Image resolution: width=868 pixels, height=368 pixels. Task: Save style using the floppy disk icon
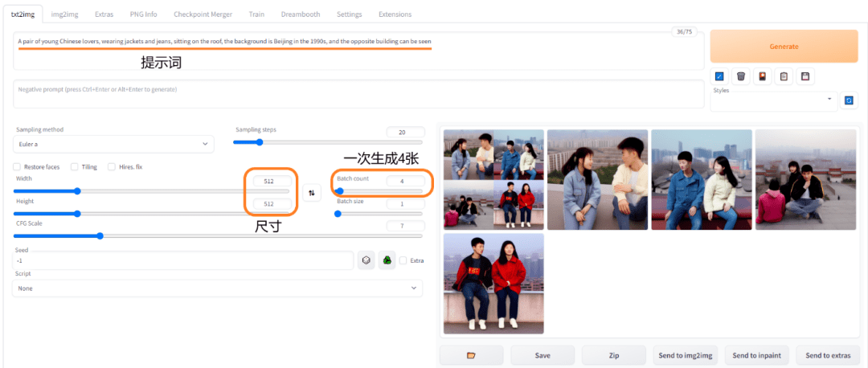pyautogui.click(x=805, y=76)
